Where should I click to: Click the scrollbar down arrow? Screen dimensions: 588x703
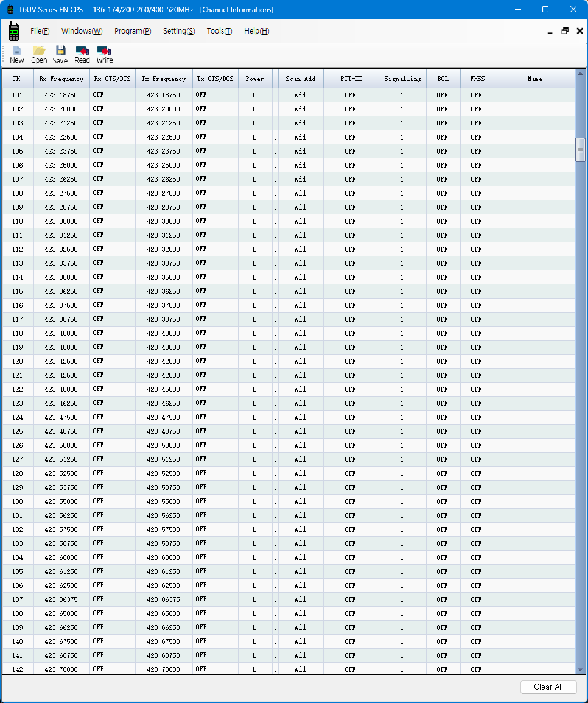[580, 670]
